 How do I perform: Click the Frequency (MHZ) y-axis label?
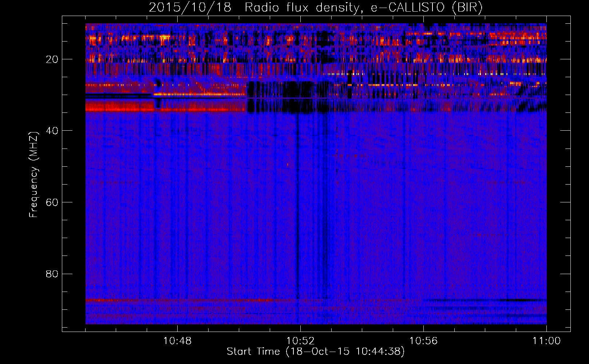point(33,175)
